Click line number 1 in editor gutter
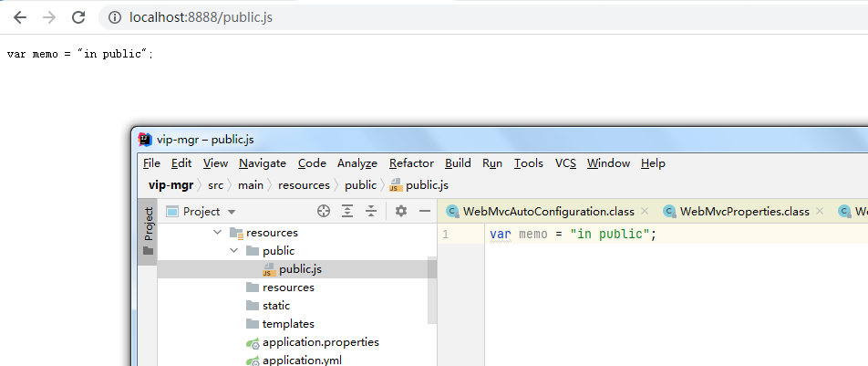Image resolution: width=868 pixels, height=366 pixels. coord(446,235)
